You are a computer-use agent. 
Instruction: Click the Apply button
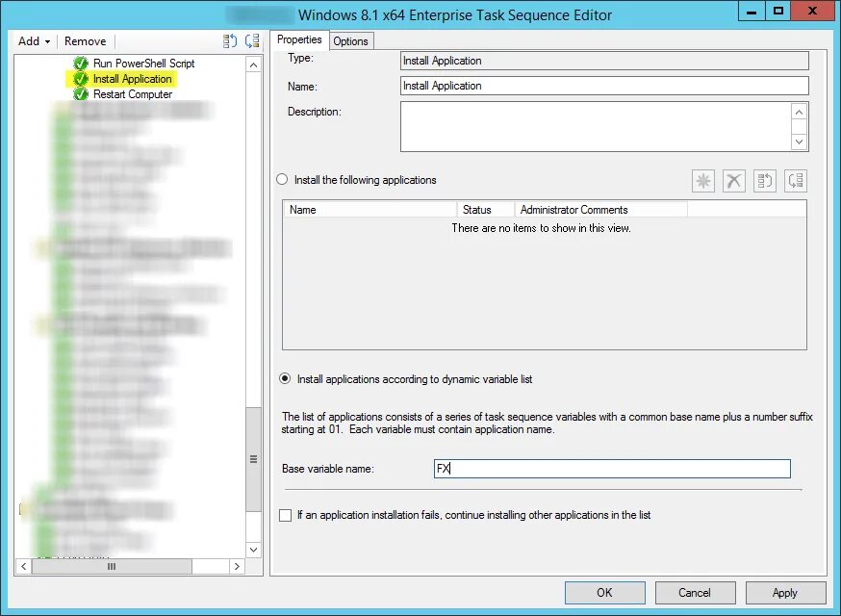tap(785, 593)
